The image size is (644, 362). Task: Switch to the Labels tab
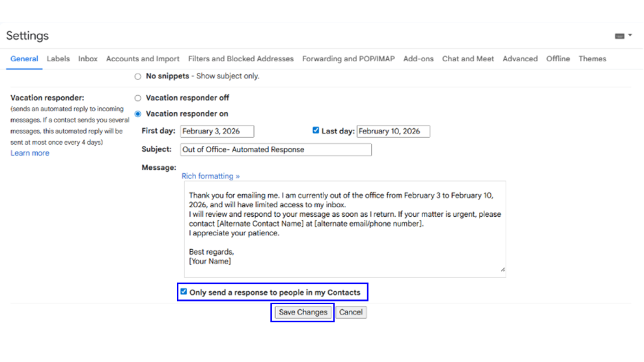pos(58,59)
